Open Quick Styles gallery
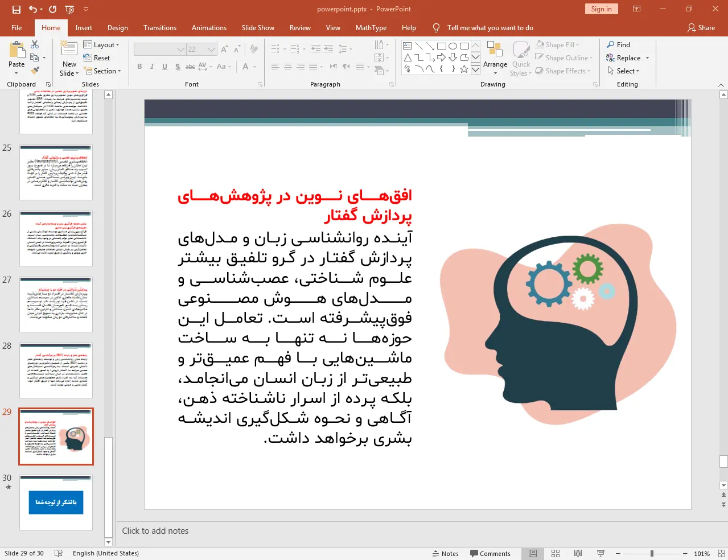Image resolution: width=728 pixels, height=560 pixels. pos(521,58)
